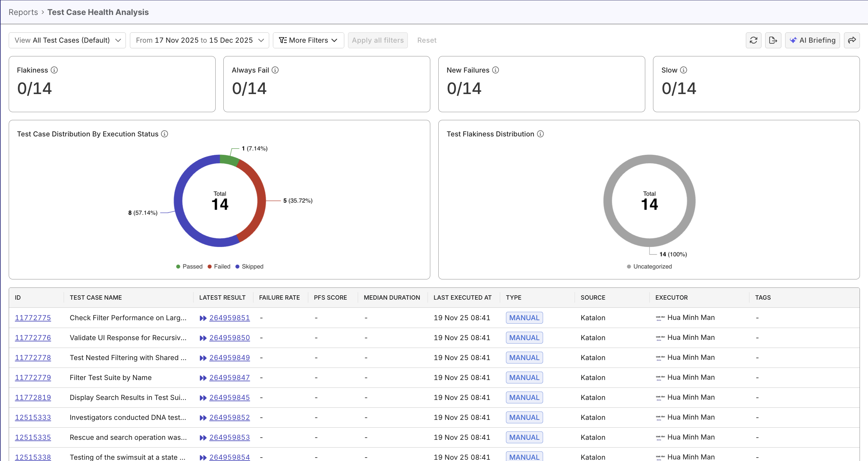Expand the More Filters dropdown
Viewport: 868px width, 461px height.
(x=308, y=40)
